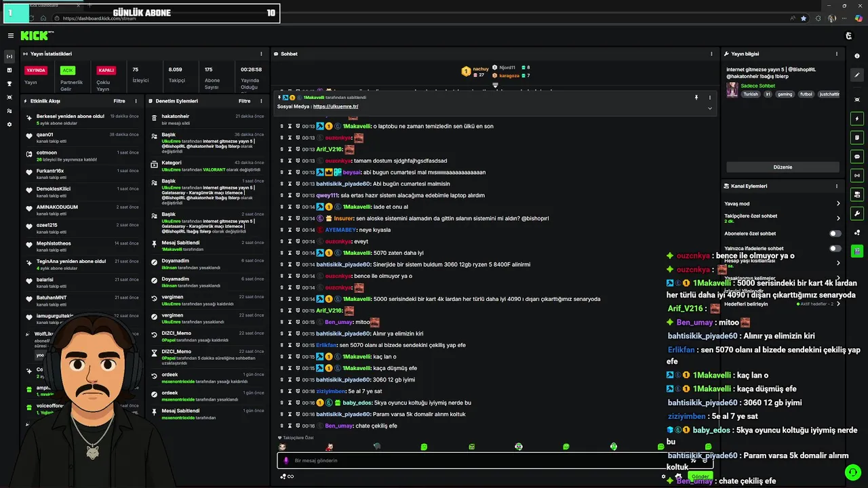
Task: Click the stream category thumbnail image
Action: pyautogui.click(x=732, y=89)
